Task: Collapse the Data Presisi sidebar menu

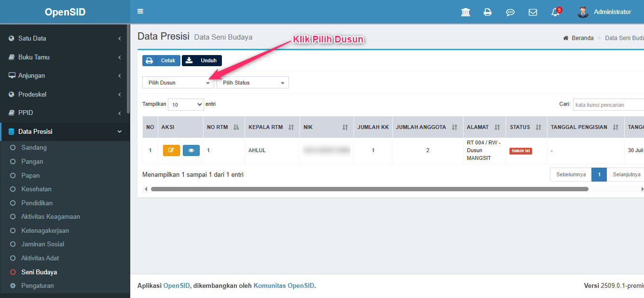Action: point(65,131)
